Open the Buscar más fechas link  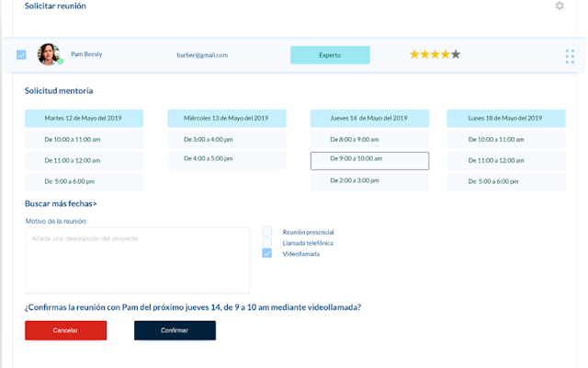(x=61, y=203)
